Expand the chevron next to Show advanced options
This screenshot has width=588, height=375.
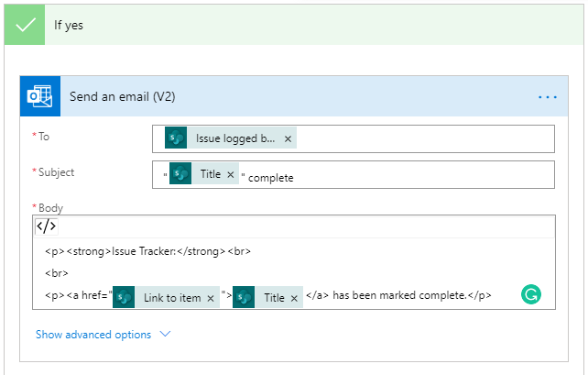pyautogui.click(x=166, y=335)
